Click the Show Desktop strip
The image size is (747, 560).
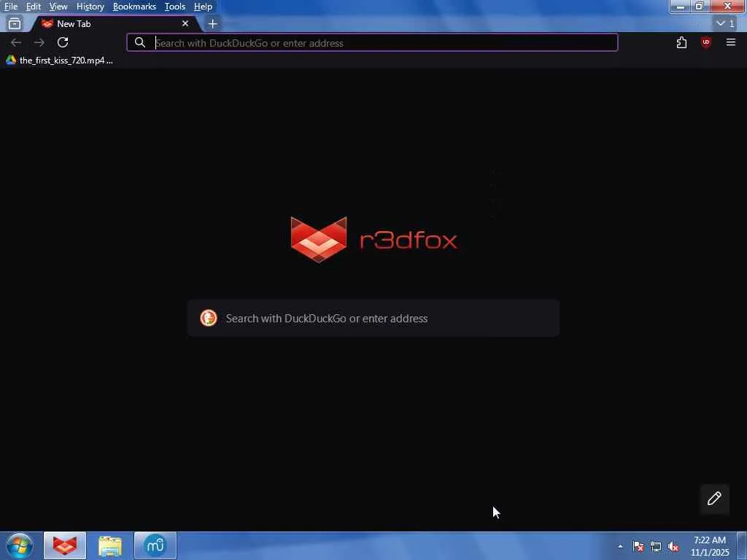click(x=742, y=546)
